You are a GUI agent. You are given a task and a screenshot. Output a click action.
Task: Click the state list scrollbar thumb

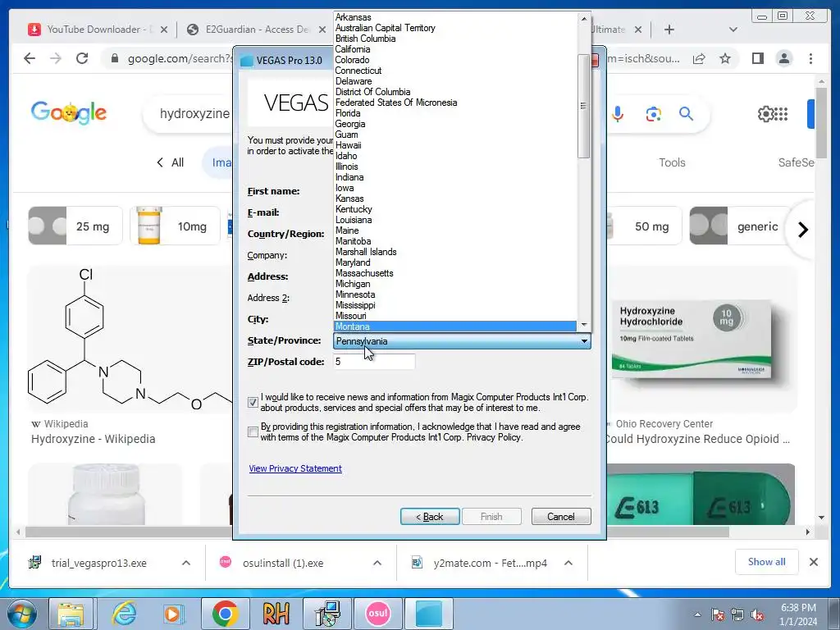(x=584, y=106)
